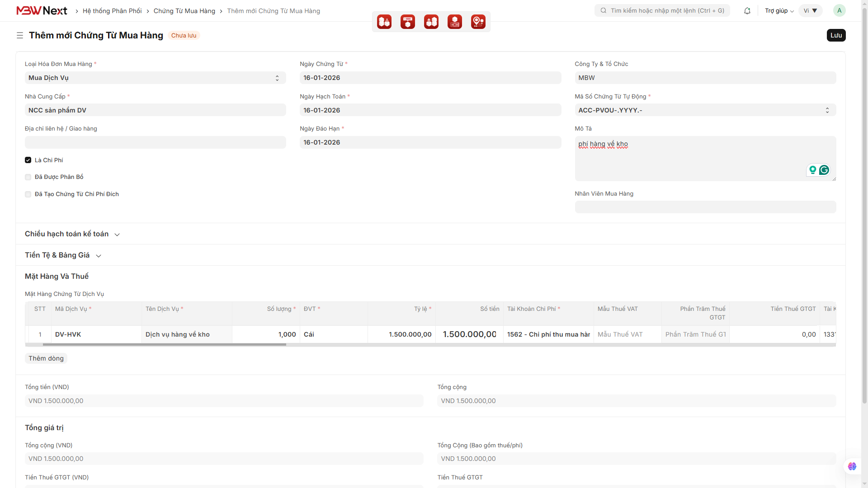Open the notifications bell

[747, 11]
